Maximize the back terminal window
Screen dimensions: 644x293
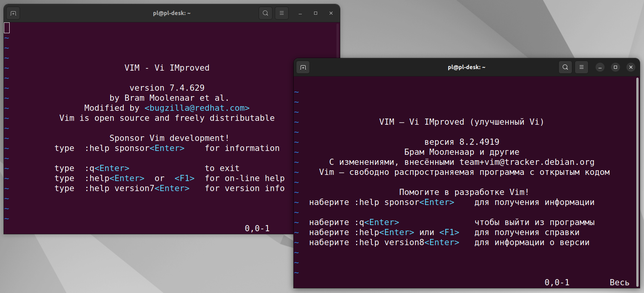(x=316, y=13)
